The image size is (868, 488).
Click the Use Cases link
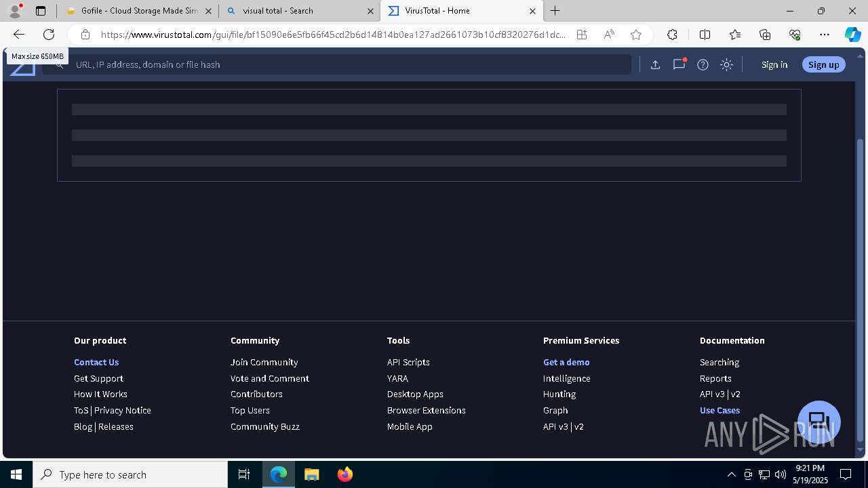click(x=719, y=410)
